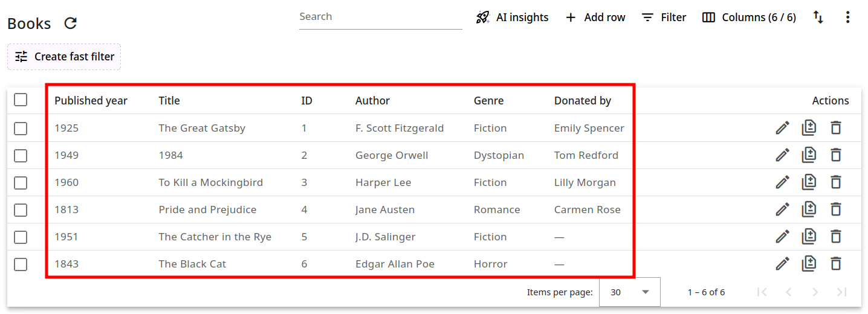868x314 pixels.
Task: Toggle the select-all checkbox in header
Action: coord(21,100)
